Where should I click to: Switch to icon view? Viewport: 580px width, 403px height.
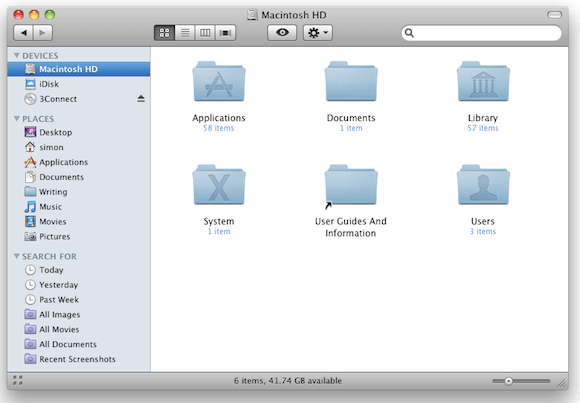pyautogui.click(x=164, y=33)
